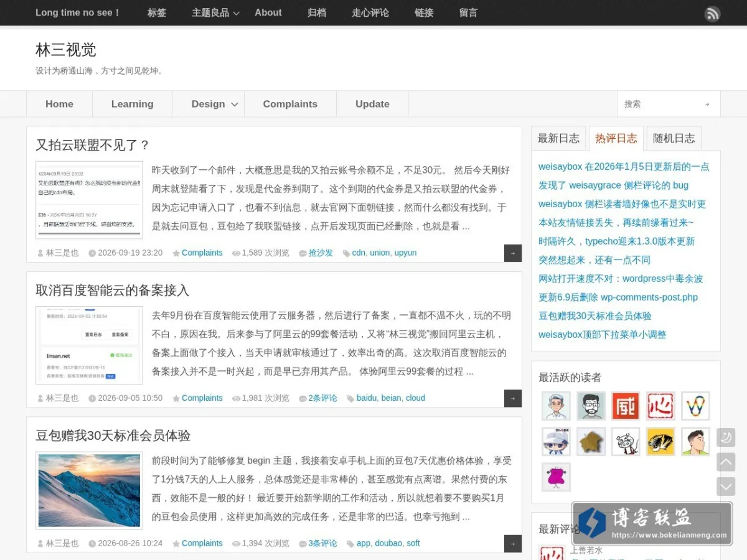747x560 pixels.
Task: Open thumbnail of 又拍云联盟 post
Action: tap(89, 200)
